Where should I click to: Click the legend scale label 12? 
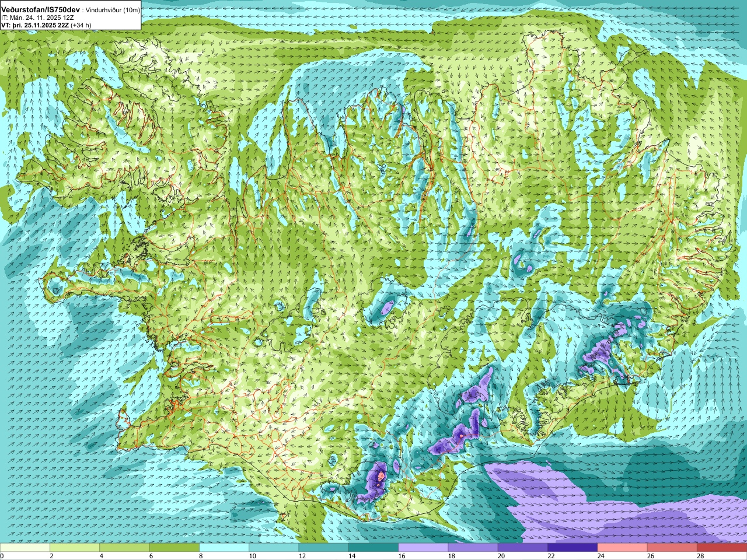[x=302, y=556]
